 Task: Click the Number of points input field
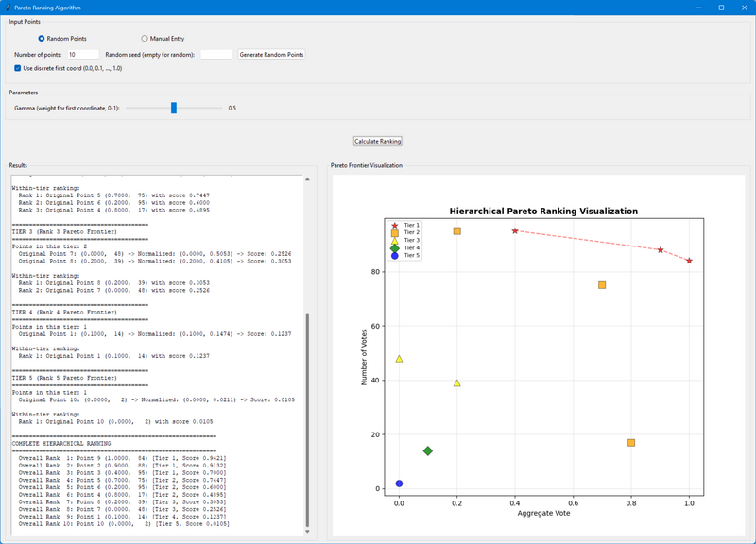[x=83, y=55]
